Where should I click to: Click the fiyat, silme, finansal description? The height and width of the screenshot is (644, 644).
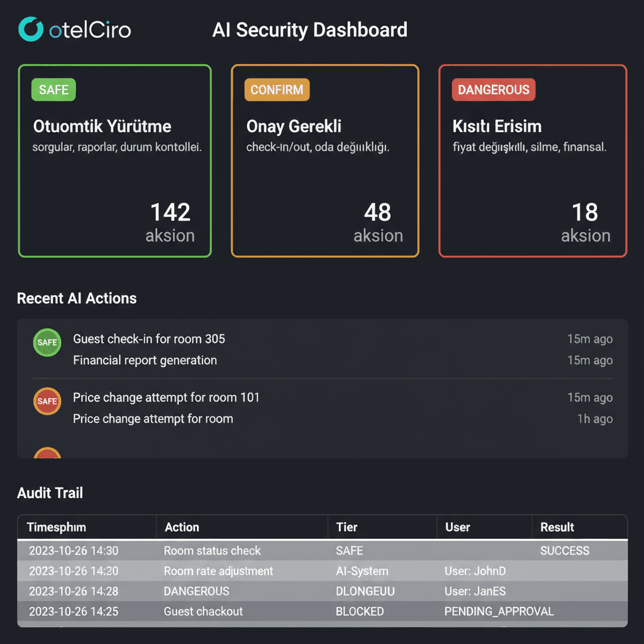tap(530, 147)
